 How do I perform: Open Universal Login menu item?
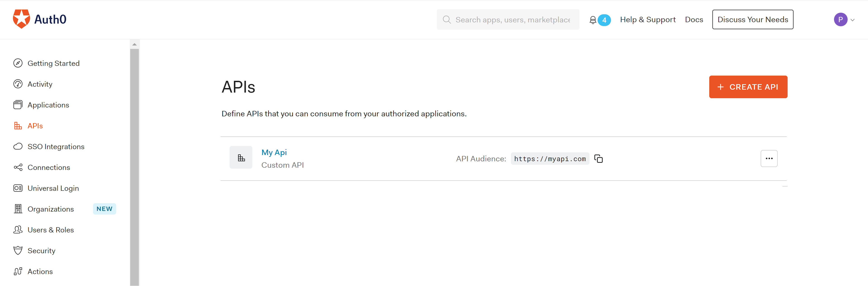[53, 188]
